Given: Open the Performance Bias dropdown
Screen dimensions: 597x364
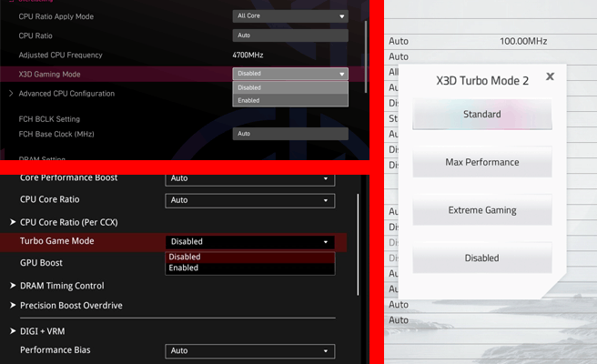Looking at the screenshot, I should click(x=249, y=351).
